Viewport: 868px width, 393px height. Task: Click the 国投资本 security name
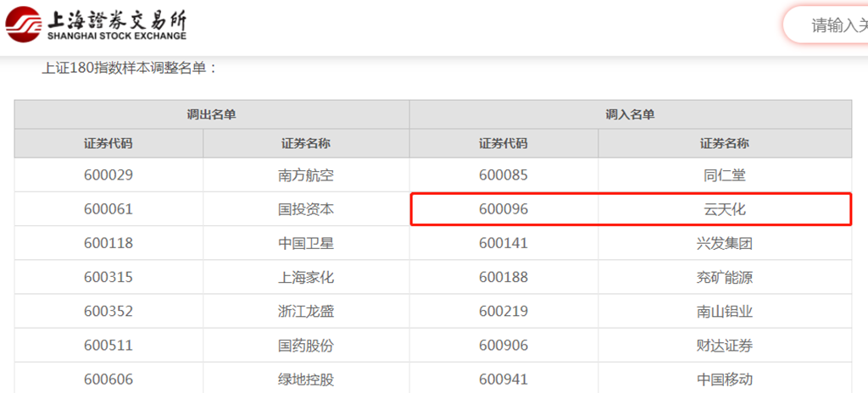click(306, 209)
